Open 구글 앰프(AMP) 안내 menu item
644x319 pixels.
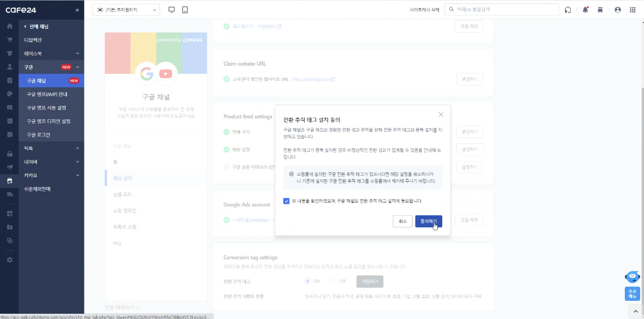(x=51, y=94)
